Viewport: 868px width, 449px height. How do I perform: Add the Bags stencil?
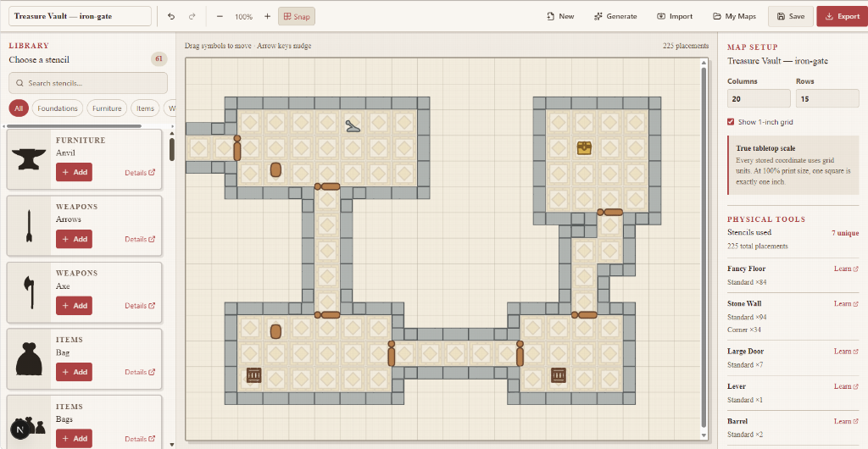coord(75,439)
